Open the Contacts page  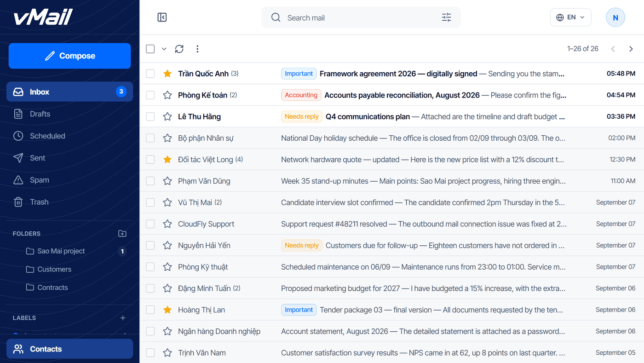point(70,349)
